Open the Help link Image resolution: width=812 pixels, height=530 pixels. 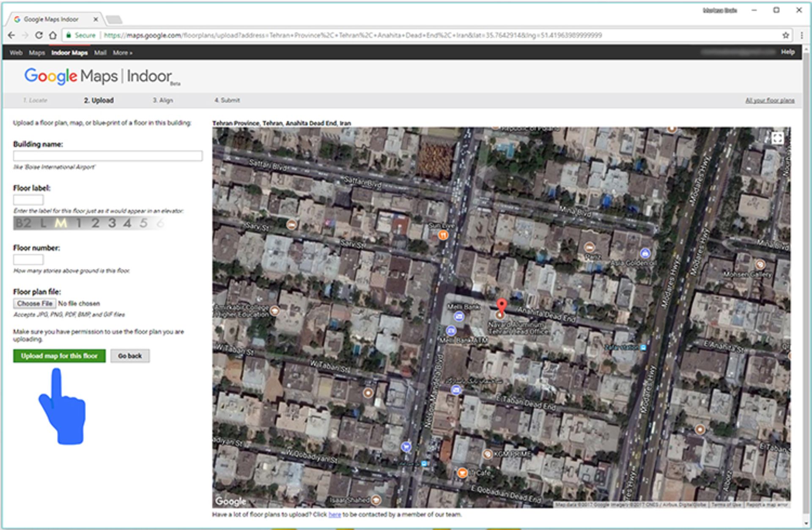tap(787, 52)
